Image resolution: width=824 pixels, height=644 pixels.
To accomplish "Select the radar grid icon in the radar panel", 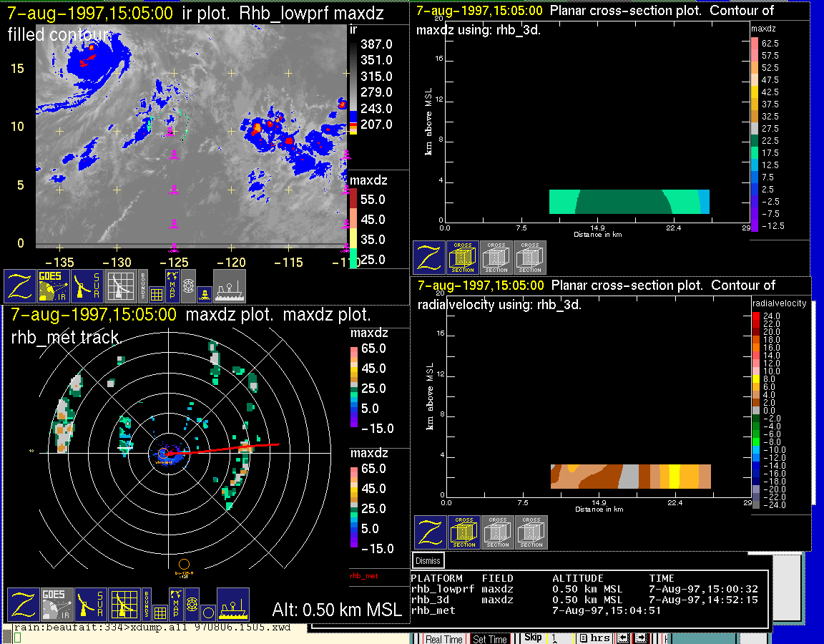I will point(124,605).
